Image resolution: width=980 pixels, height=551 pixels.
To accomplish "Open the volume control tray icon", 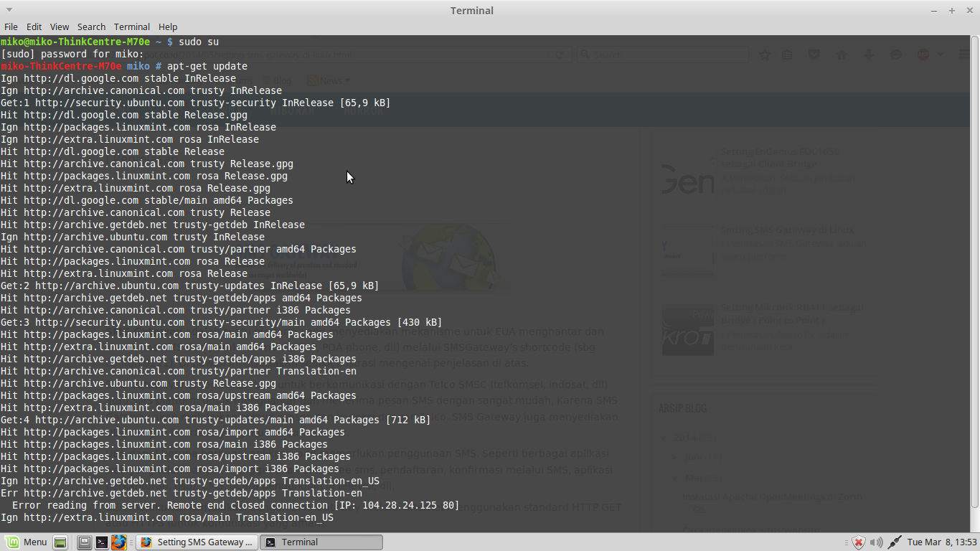I will [877, 542].
